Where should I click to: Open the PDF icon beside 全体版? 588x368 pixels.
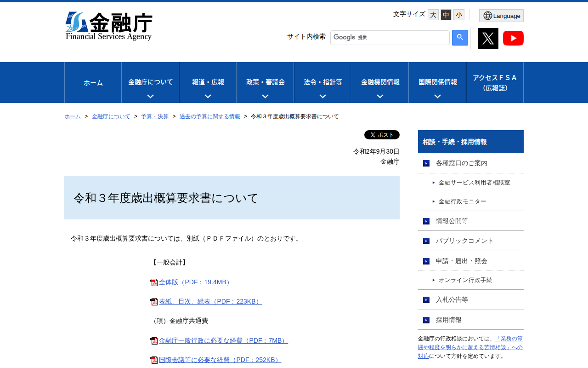[153, 282]
